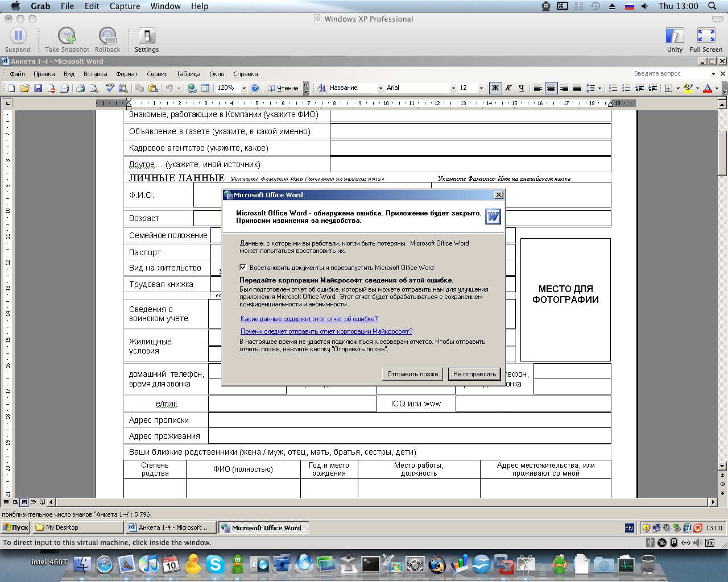Expand the borders dropdown arrow
Screen dimensions: 728x582
[x=678, y=88]
